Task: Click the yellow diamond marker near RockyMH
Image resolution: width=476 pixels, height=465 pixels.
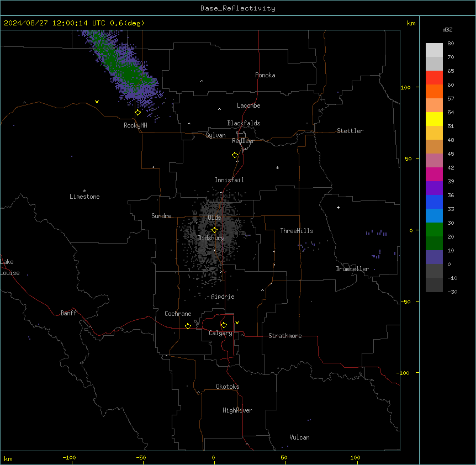Action: click(x=137, y=113)
